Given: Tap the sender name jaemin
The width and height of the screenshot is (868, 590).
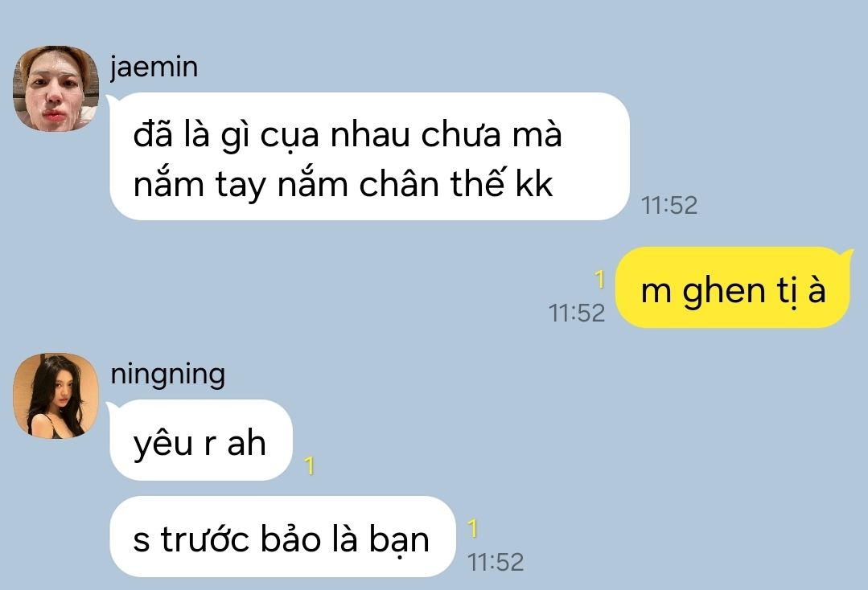Looking at the screenshot, I should click(154, 68).
